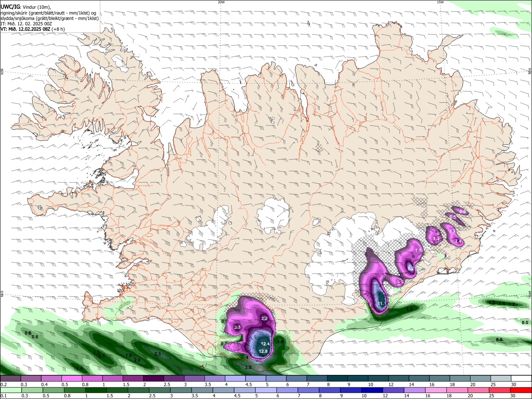
Task: Select the light blue swatch at 4 in the snow scale
Action: pos(235,379)
